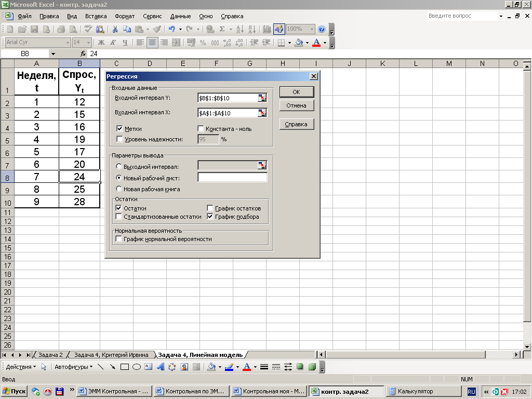The height and width of the screenshot is (399, 532).
Task: Open the font size dropdown
Action: pos(89,43)
